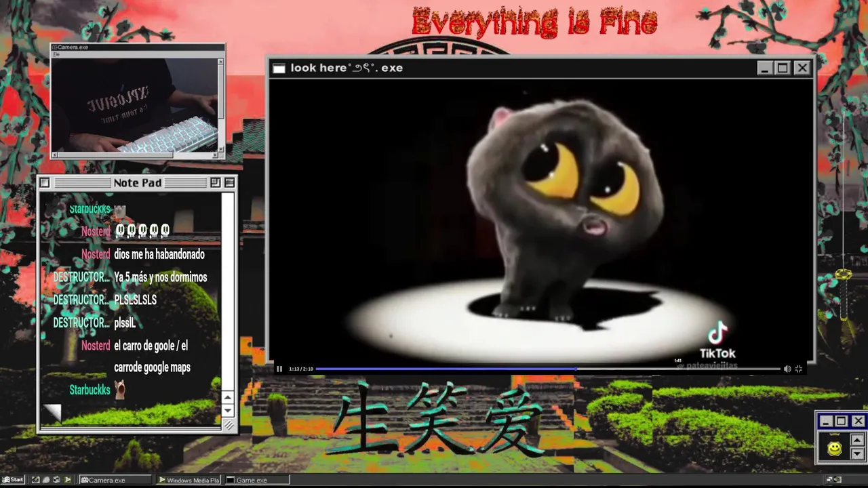Click the first system tray icon
Image resolution: width=868 pixels, height=488 pixels.
pyautogui.click(x=829, y=480)
